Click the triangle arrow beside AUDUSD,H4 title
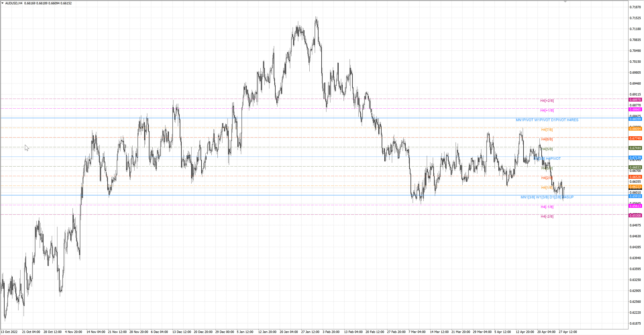The image size is (644, 335). click(x=3, y=3)
